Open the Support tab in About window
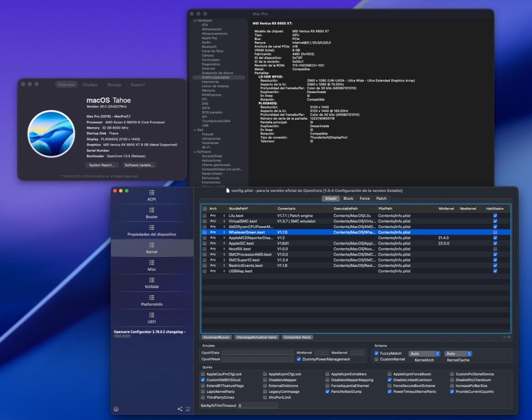Image resolution: width=532 pixels, height=420 pixels. pos(138,85)
